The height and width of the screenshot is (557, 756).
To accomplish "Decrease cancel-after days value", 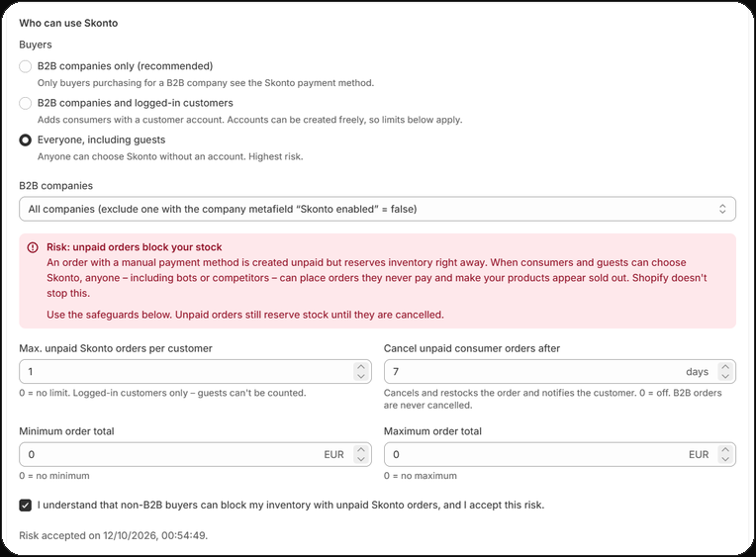I will pos(725,377).
